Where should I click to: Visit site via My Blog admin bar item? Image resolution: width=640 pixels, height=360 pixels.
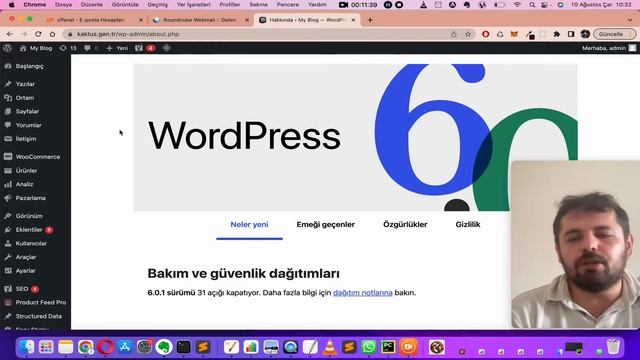click(36, 48)
